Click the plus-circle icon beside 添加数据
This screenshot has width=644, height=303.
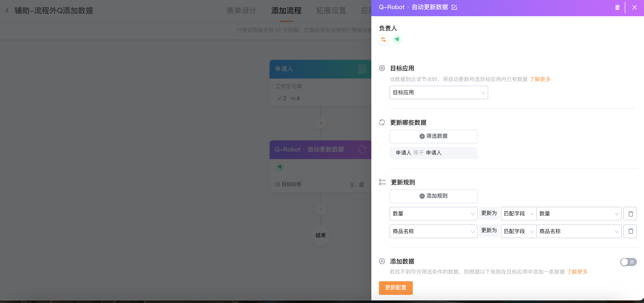[382, 261]
